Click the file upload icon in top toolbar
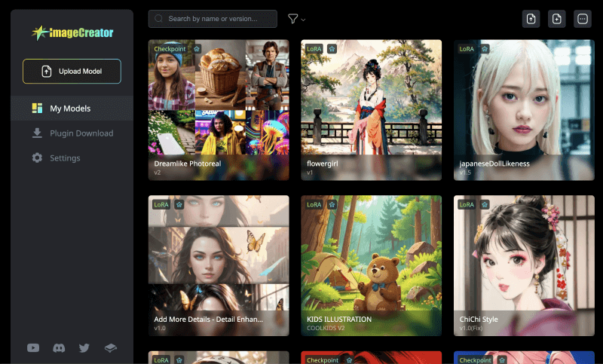This screenshot has height=364, width=603. point(531,19)
